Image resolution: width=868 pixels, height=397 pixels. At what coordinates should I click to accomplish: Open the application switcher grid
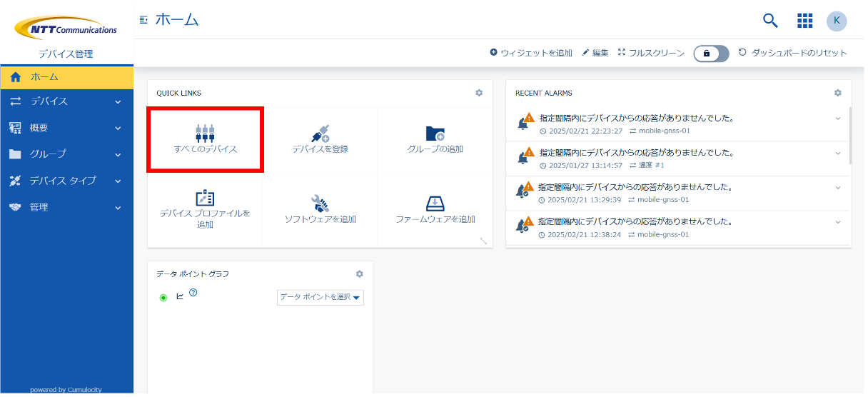click(804, 21)
